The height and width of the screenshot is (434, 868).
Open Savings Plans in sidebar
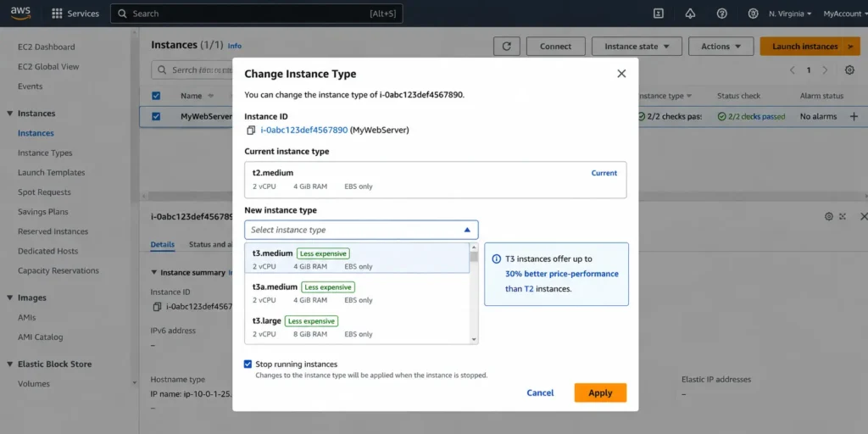[x=42, y=211]
